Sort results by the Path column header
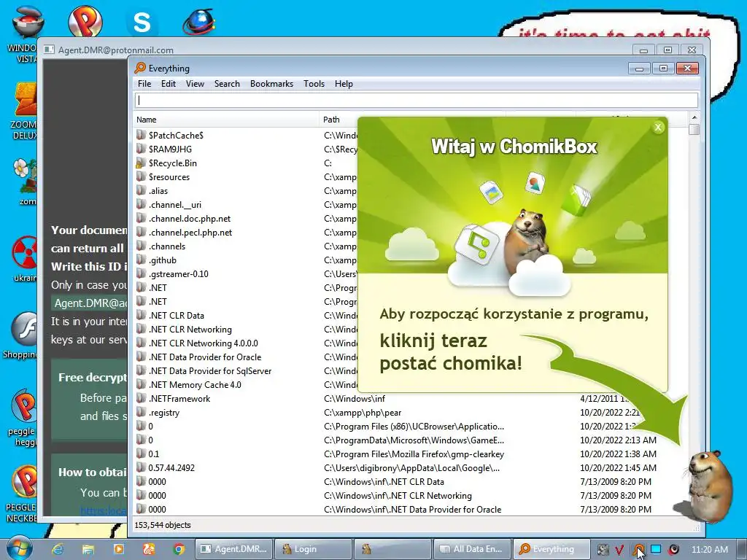 [x=339, y=120]
